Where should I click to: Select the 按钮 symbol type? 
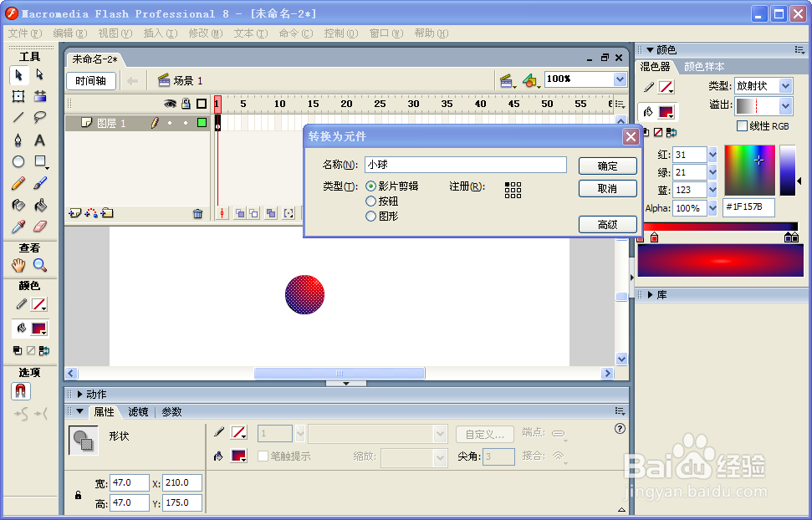pyautogui.click(x=370, y=201)
